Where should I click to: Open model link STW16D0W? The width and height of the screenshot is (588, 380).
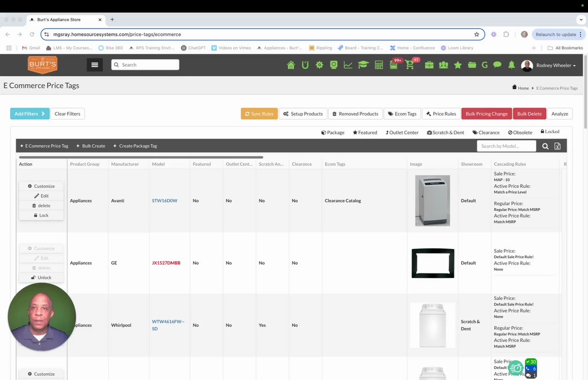coord(164,201)
